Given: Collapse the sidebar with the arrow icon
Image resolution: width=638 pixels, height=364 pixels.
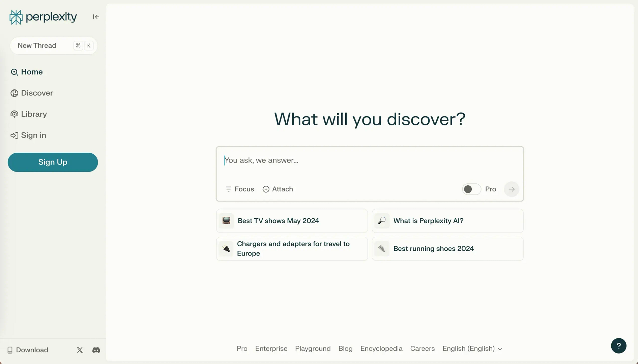Looking at the screenshot, I should (96, 17).
